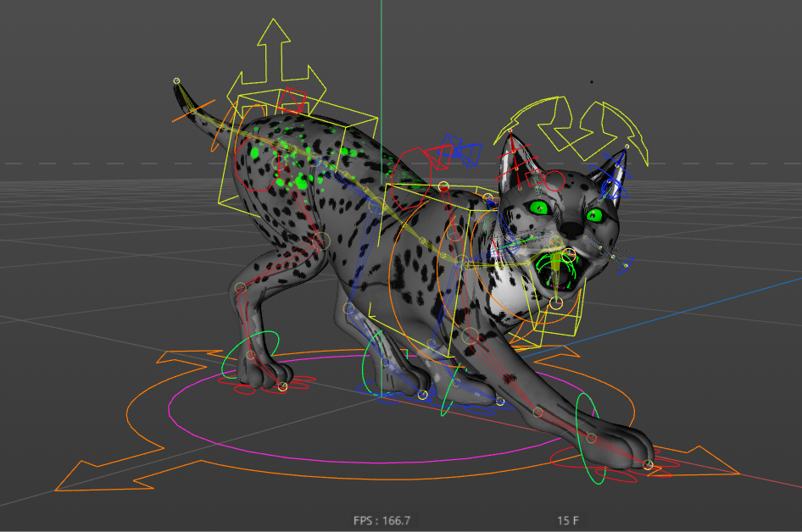Click the spine joint circle at the shoulder top
802x532 pixels.
coord(443,187)
